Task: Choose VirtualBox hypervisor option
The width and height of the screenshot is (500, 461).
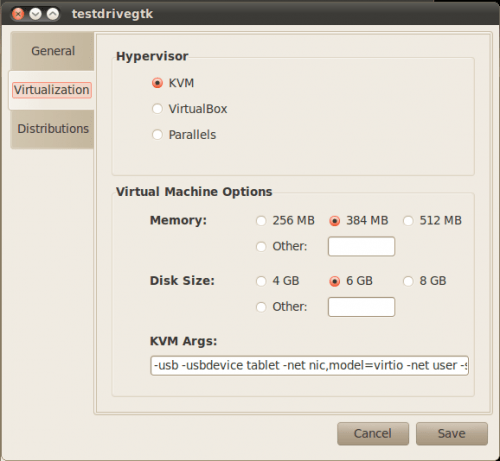Action: point(190,109)
